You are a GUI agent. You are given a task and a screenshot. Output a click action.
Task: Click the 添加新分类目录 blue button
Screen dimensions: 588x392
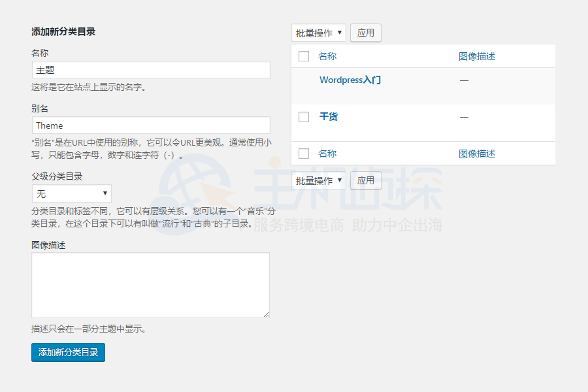68,352
